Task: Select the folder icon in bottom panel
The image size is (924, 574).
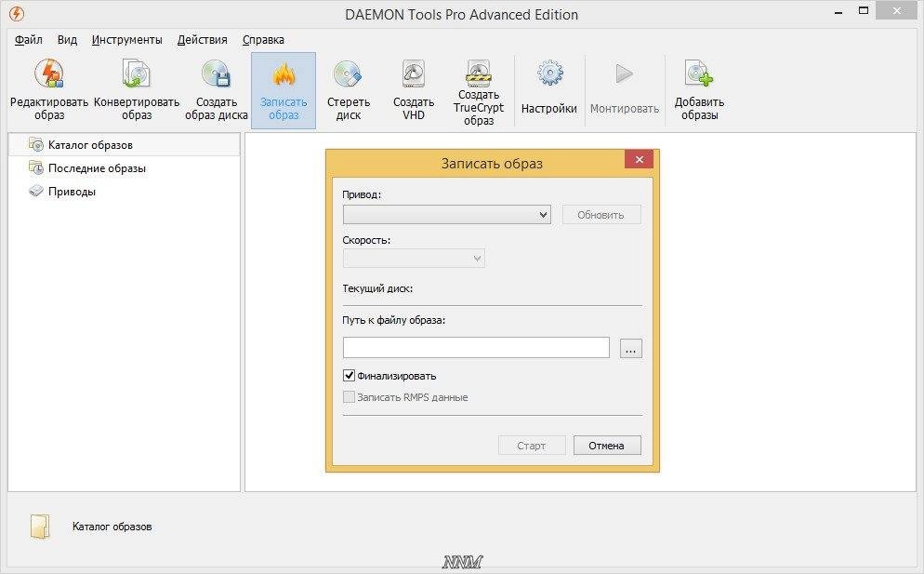Action: click(40, 527)
